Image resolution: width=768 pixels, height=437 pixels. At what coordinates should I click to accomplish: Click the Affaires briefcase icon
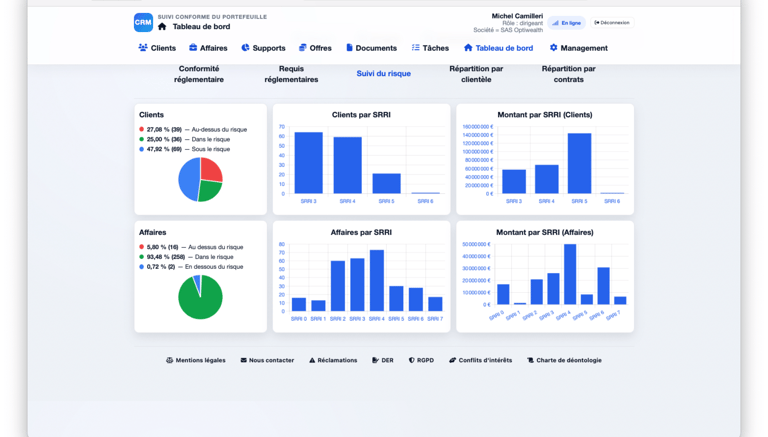click(193, 48)
